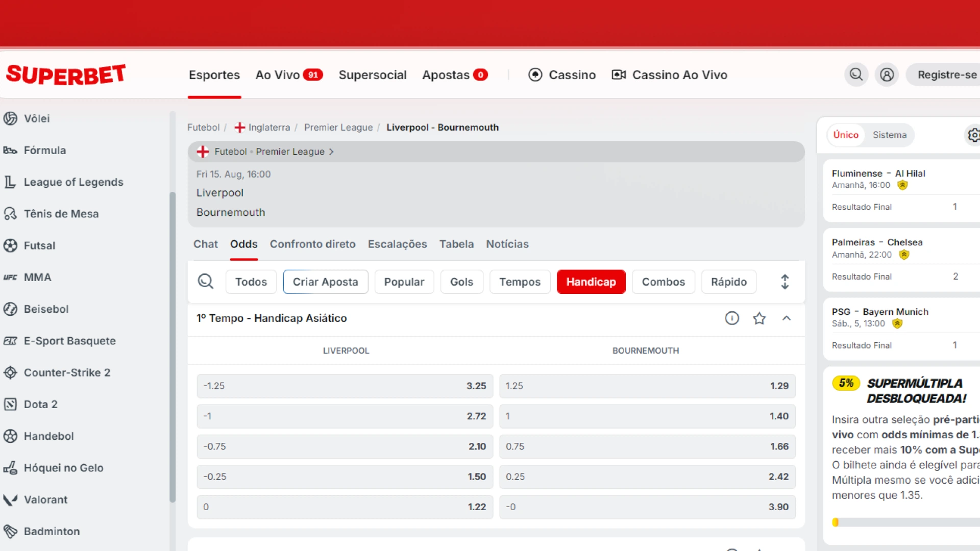
Task: Go to Esportes tab
Action: coord(214,75)
